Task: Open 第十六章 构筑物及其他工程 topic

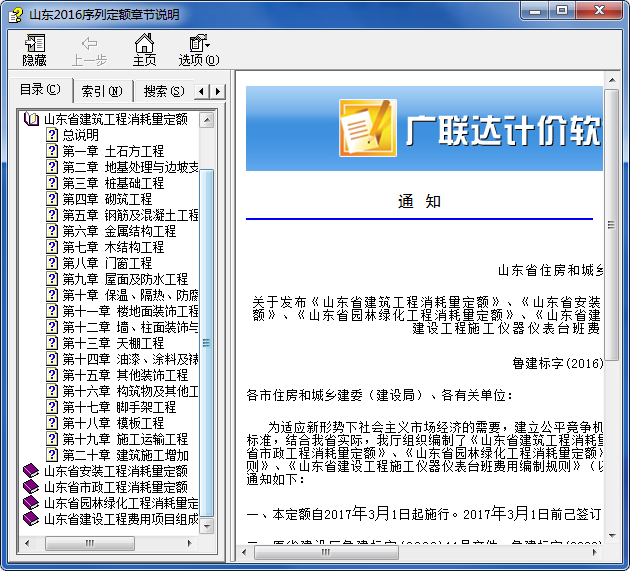Action: pyautogui.click(x=130, y=391)
